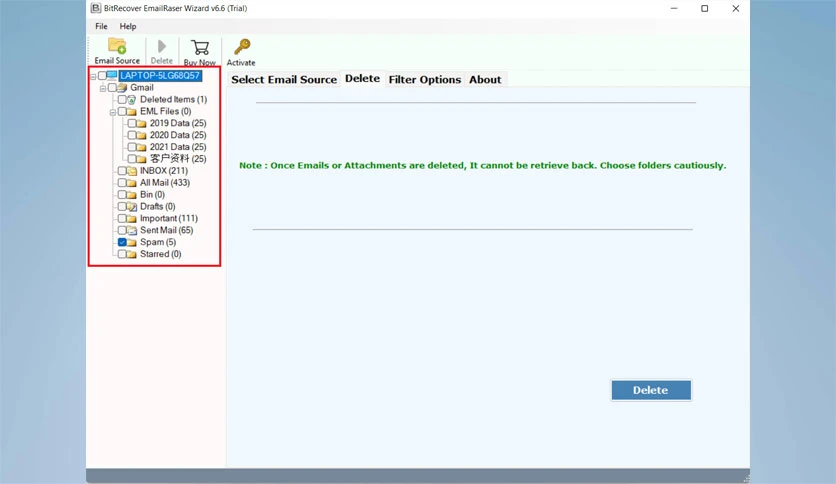Check the Gmail account checkbox

pos(112,87)
